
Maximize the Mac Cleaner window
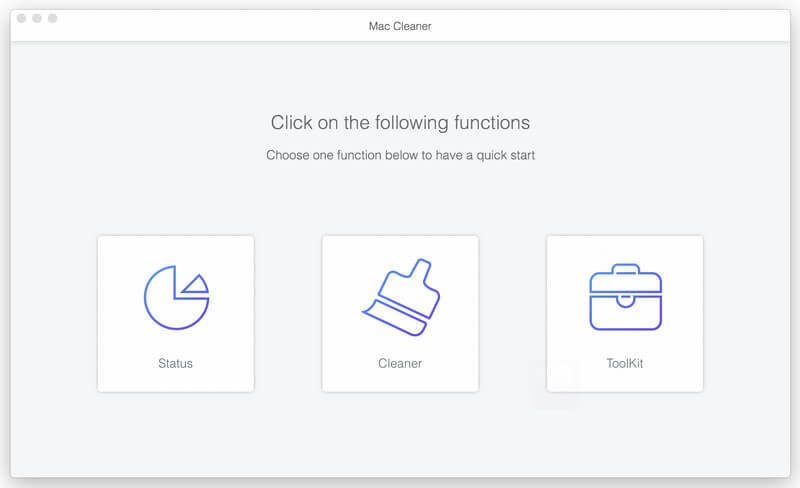pyautogui.click(x=53, y=19)
